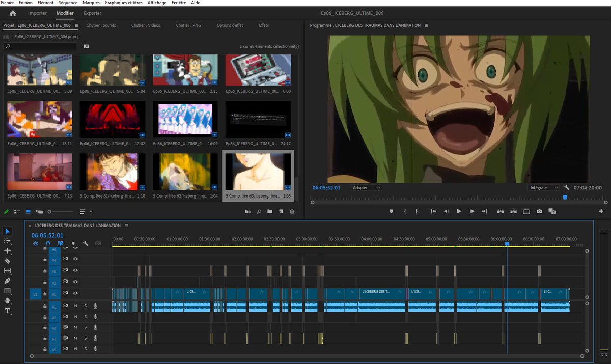Select the Type text tool
This screenshot has height=364, width=611.
(8, 311)
